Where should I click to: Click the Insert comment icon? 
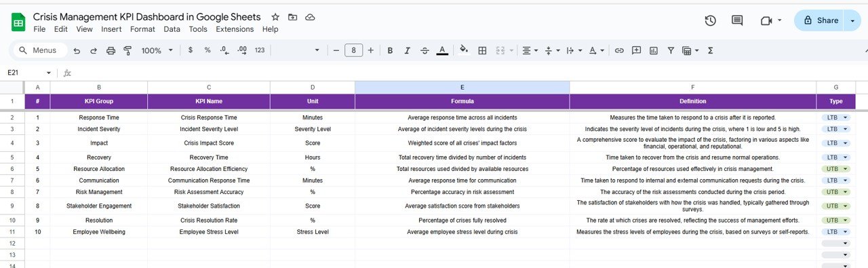pyautogui.click(x=636, y=50)
